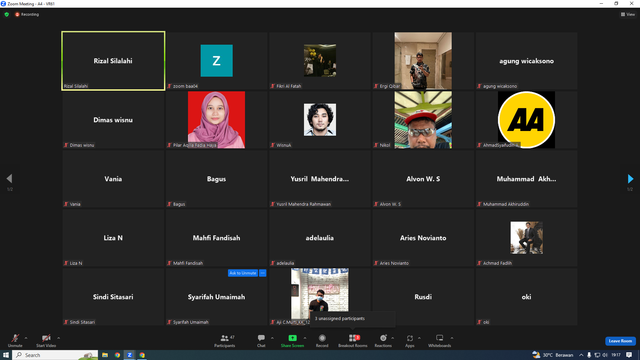Open the Participants panel
This screenshot has width=640, height=360.
tap(224, 340)
